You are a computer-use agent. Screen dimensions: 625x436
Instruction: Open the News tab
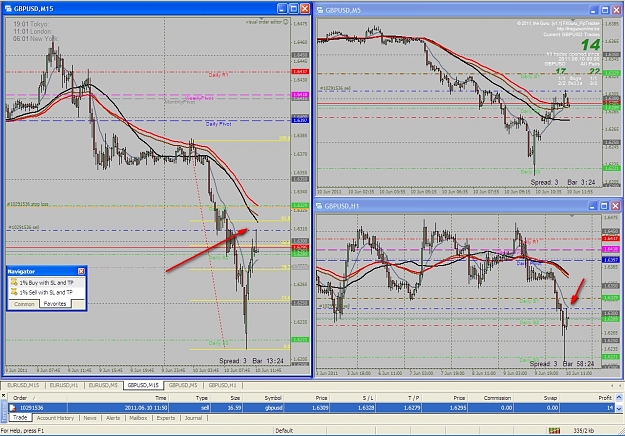(x=90, y=418)
